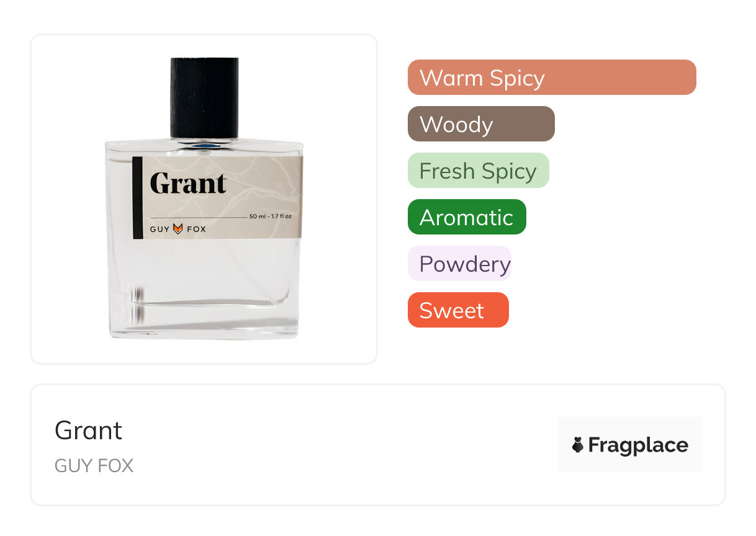This screenshot has height=536, width=756.
Task: Pick the Sweet accord tag
Action: pyautogui.click(x=458, y=310)
